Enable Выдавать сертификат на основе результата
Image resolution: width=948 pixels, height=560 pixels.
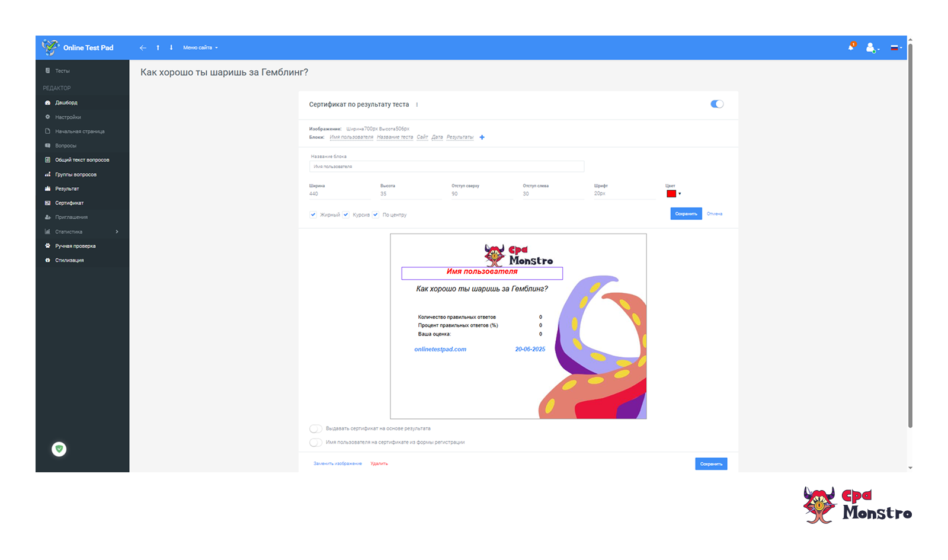[316, 428]
